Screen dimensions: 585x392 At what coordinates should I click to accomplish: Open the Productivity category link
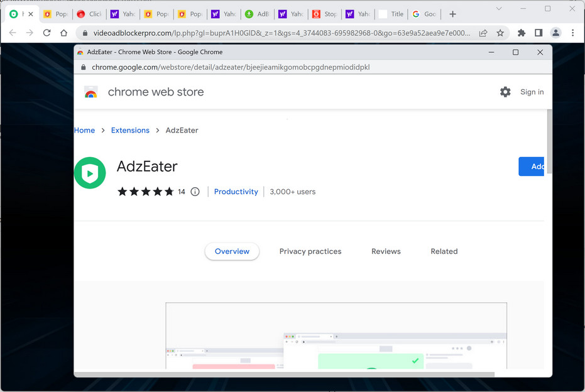pos(236,192)
